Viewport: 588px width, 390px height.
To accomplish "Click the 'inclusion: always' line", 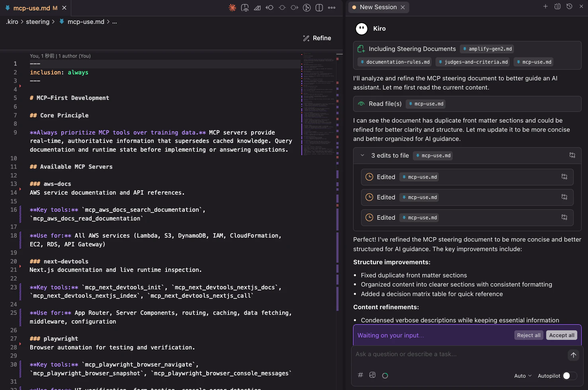I will coord(59,72).
